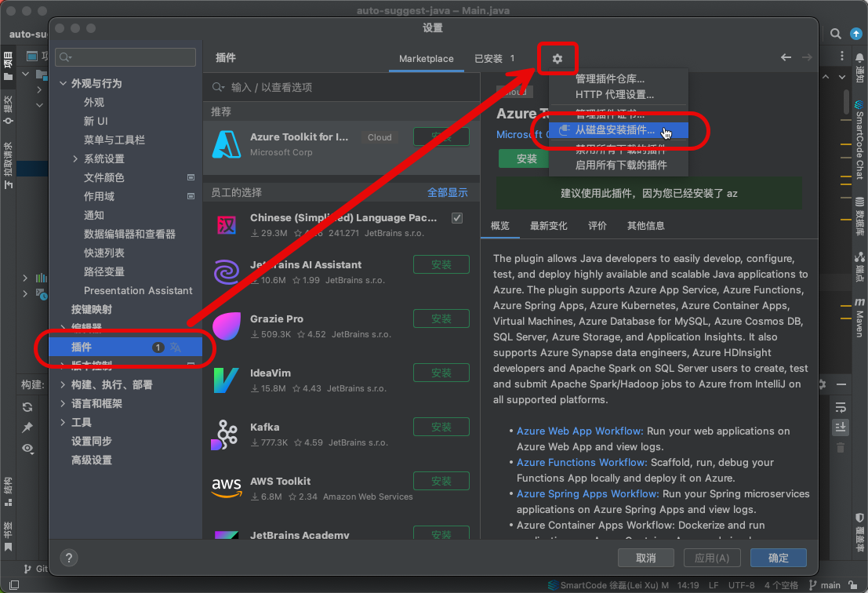
Task: Open the Endpoints tool window
Action: [859, 268]
